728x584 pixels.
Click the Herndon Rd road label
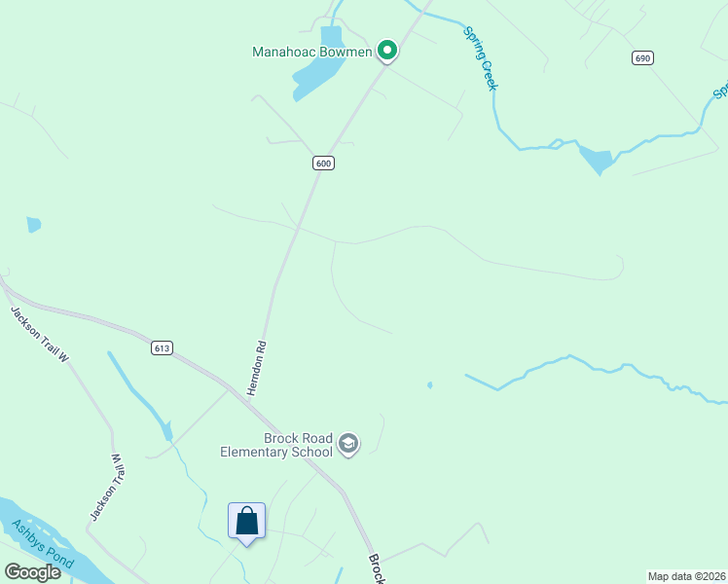point(256,368)
